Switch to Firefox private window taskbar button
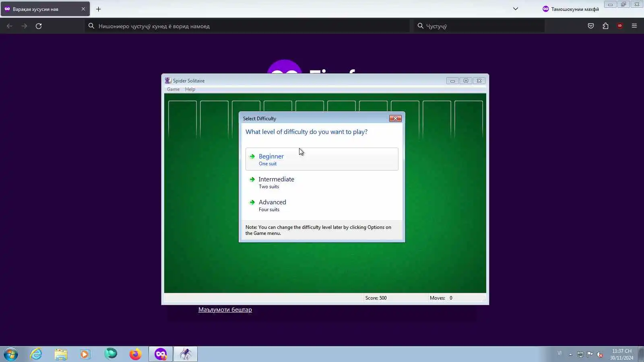The height and width of the screenshot is (362, 644). [161, 354]
